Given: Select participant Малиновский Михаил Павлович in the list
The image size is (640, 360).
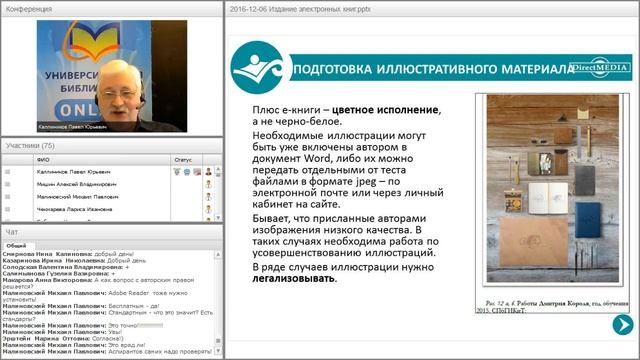Looking at the screenshot, I should click(x=78, y=197).
